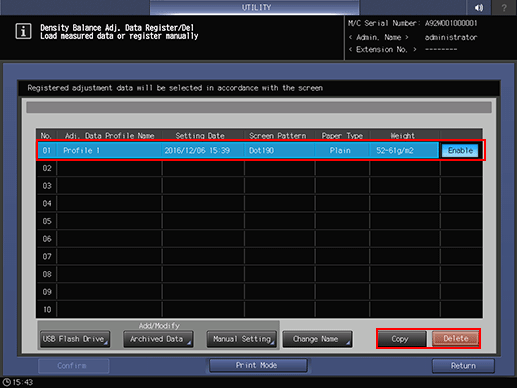Click the 52-61g/m2 weight cell
The width and height of the screenshot is (517, 388).
(x=404, y=150)
